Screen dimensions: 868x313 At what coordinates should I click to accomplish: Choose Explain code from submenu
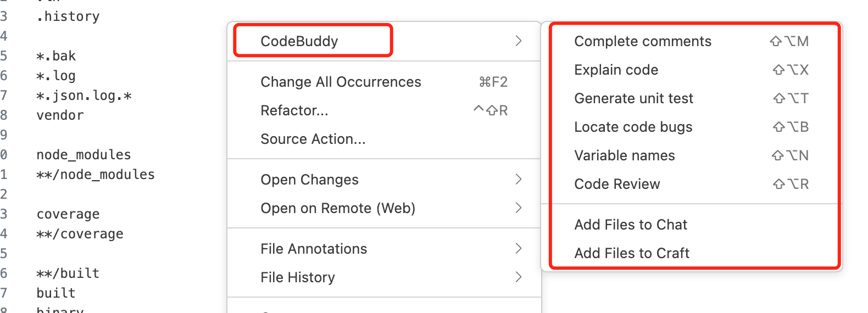pyautogui.click(x=616, y=70)
